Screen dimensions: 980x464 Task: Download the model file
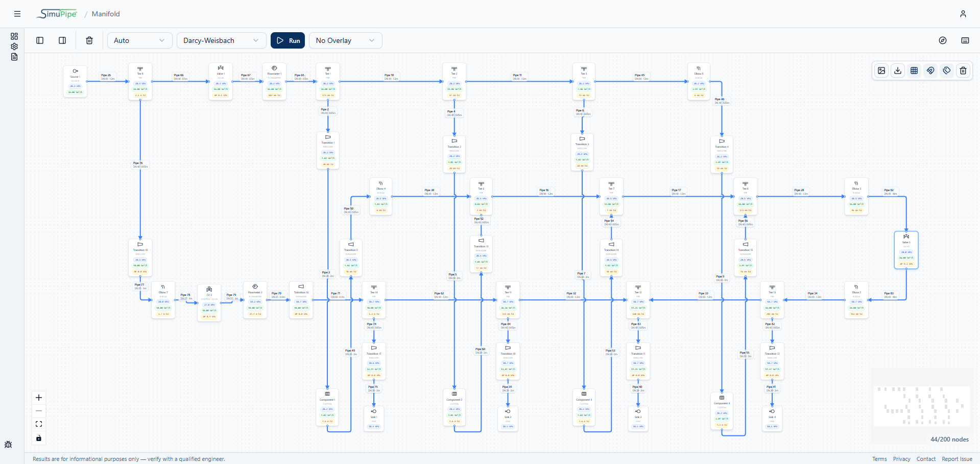[x=898, y=71]
